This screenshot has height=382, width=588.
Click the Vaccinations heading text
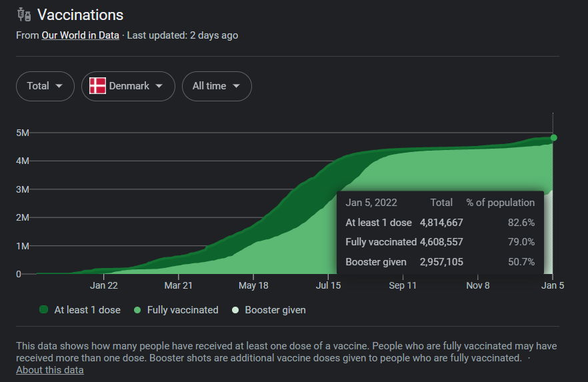[80, 15]
